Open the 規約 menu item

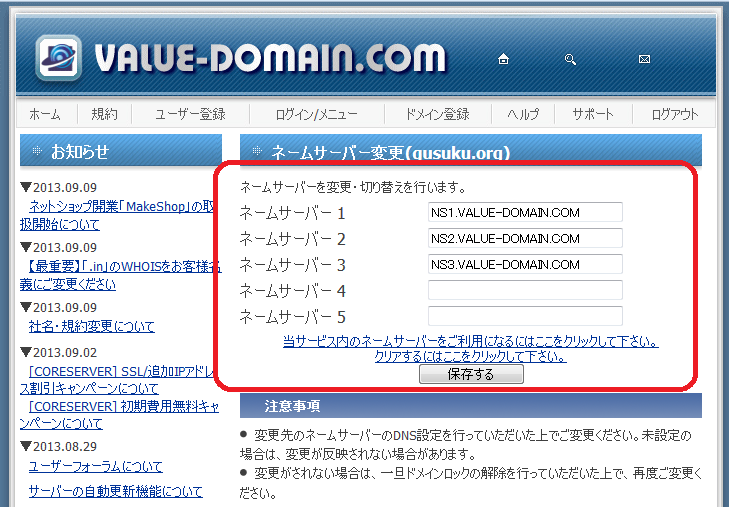[104, 114]
